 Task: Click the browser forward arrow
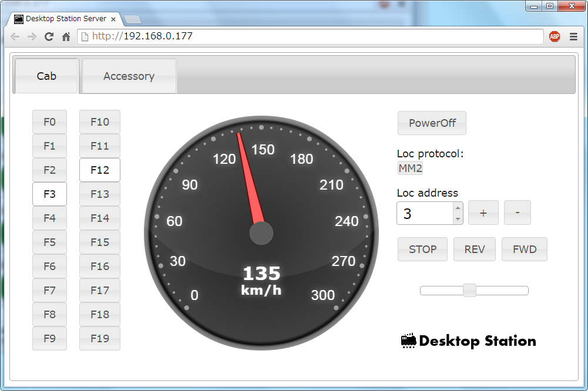32,36
